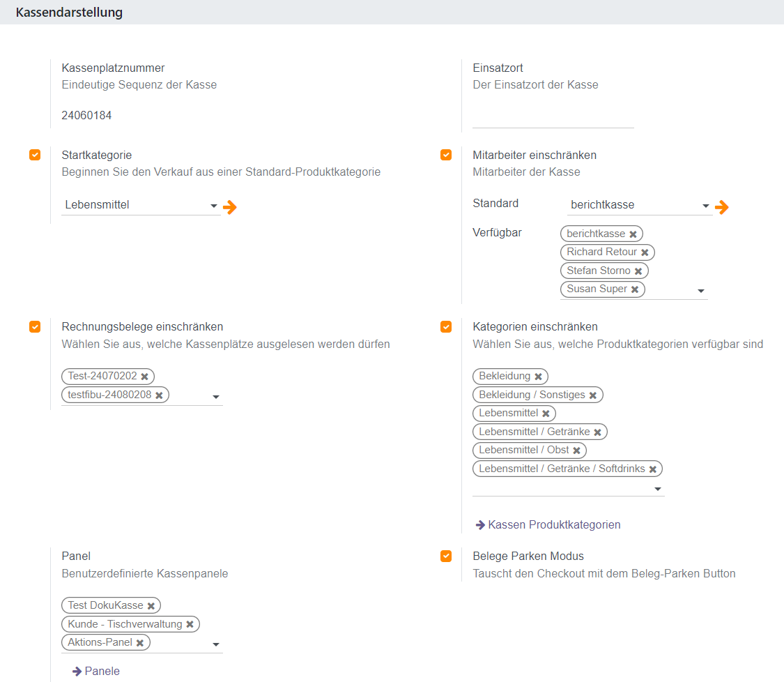
Task: Remove Susan Super tag
Action: 635,289
